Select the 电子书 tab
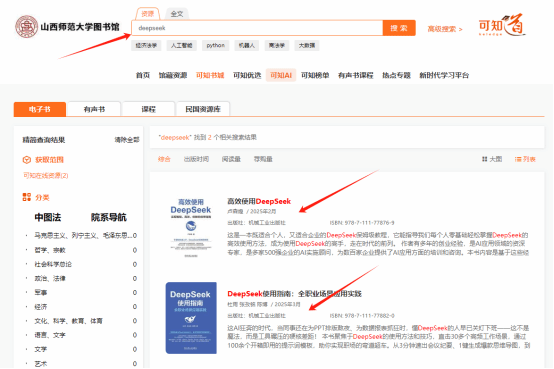 (40, 109)
